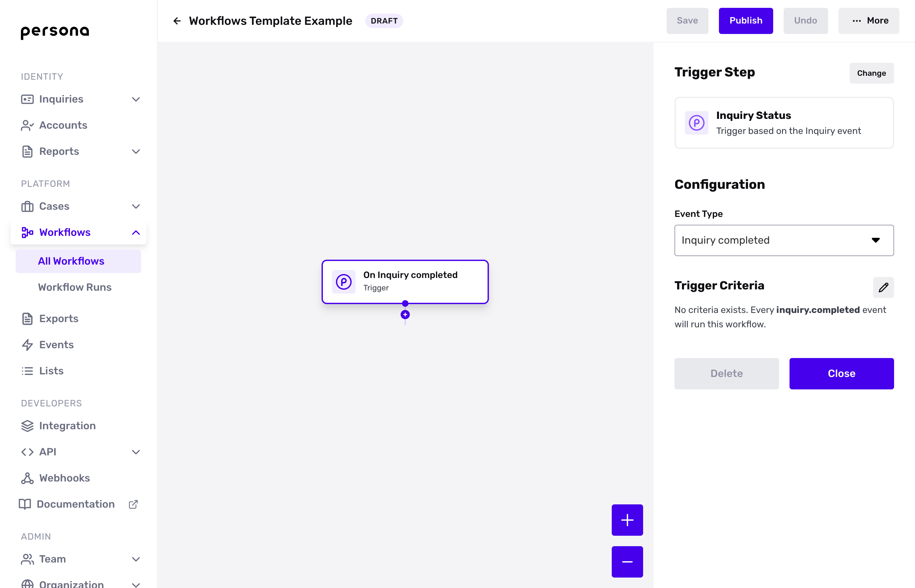This screenshot has width=915, height=588.
Task: Select the On Inquiry completed trigger node
Action: pyautogui.click(x=405, y=281)
